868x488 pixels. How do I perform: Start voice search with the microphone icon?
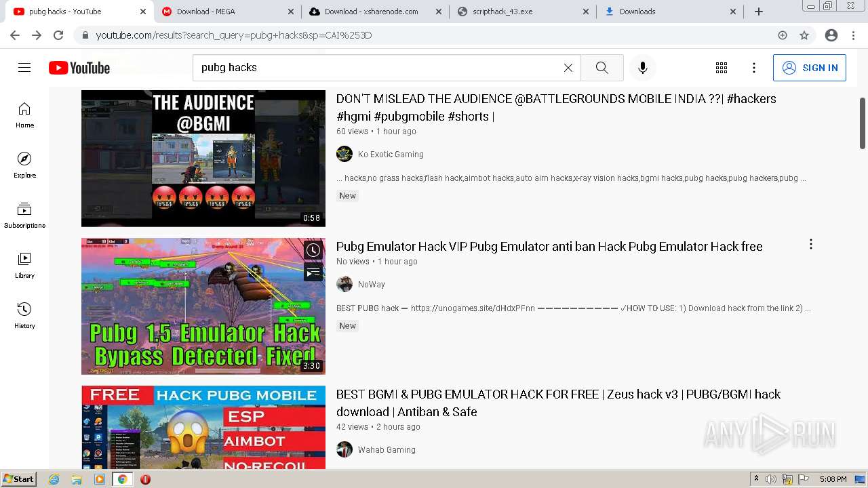pos(643,68)
